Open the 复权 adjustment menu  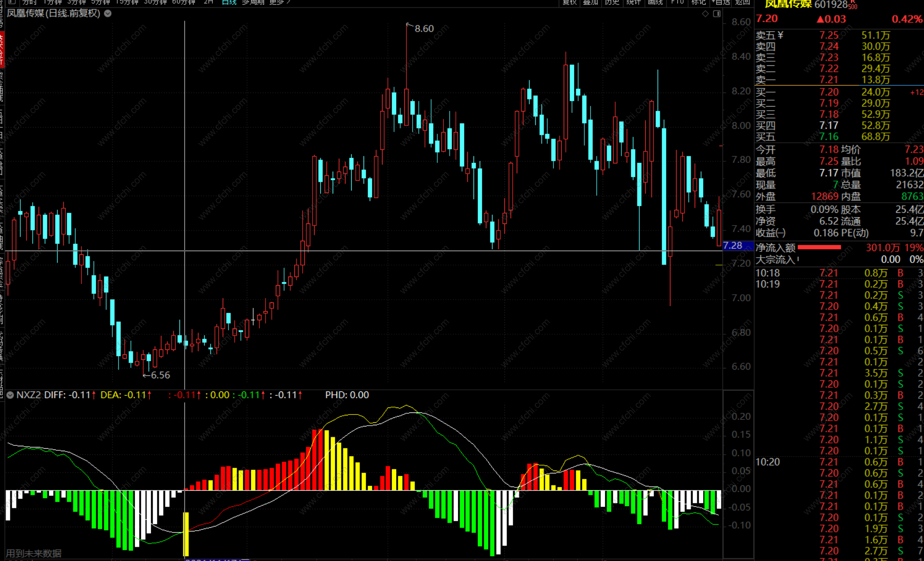click(x=569, y=2)
